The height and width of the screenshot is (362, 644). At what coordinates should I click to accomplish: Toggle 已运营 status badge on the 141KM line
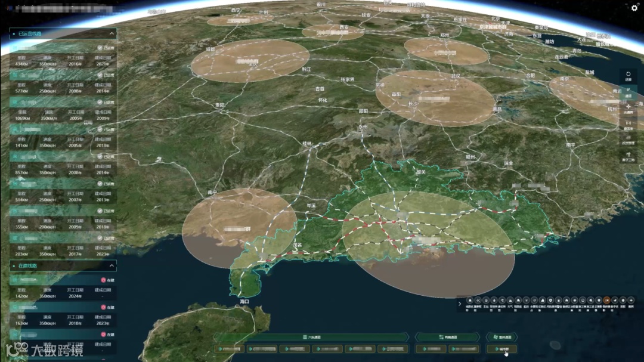(x=106, y=129)
